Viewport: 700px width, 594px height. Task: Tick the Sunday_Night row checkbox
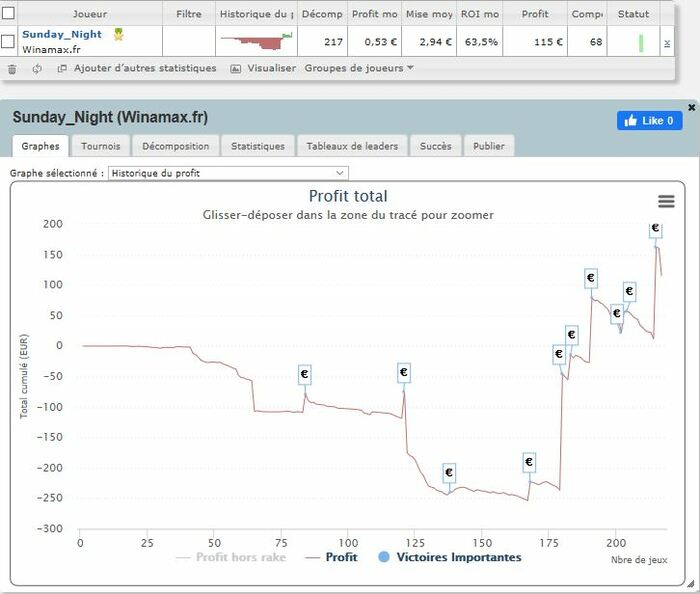point(9,42)
